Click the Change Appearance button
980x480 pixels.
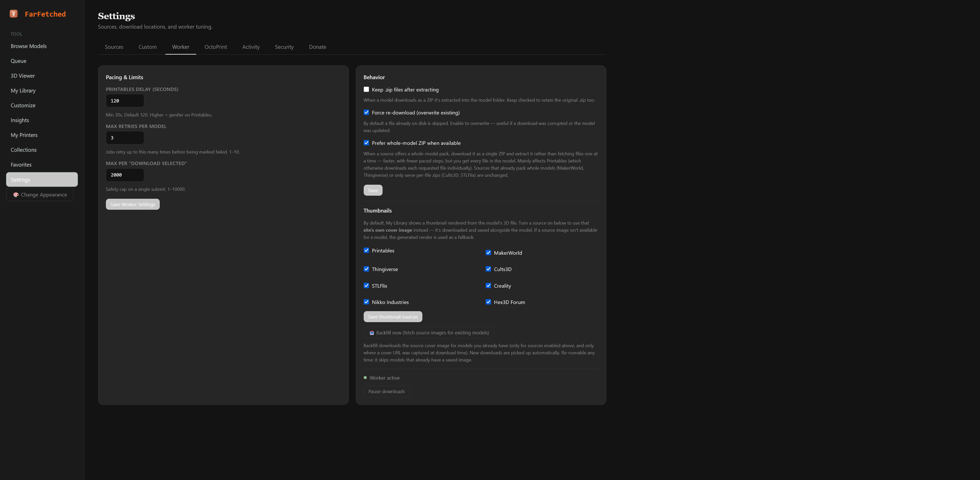[40, 195]
